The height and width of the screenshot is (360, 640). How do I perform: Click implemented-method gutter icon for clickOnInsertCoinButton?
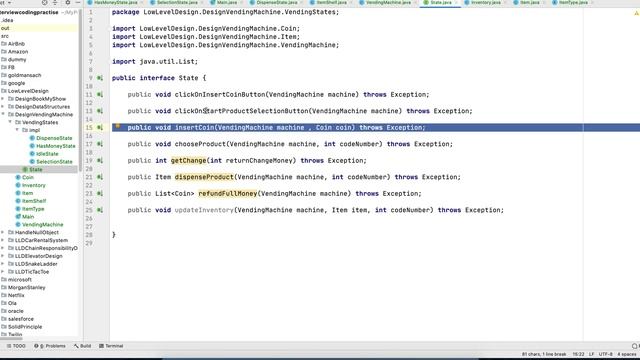pos(100,94)
